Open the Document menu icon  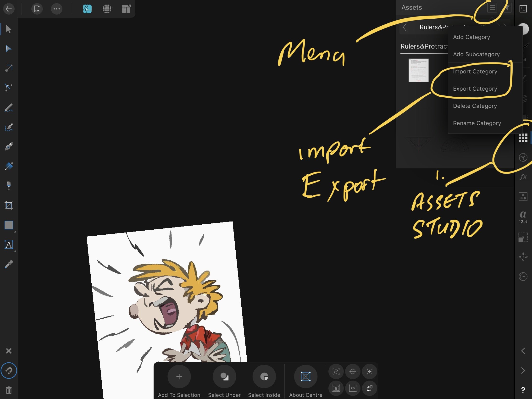tap(37, 9)
